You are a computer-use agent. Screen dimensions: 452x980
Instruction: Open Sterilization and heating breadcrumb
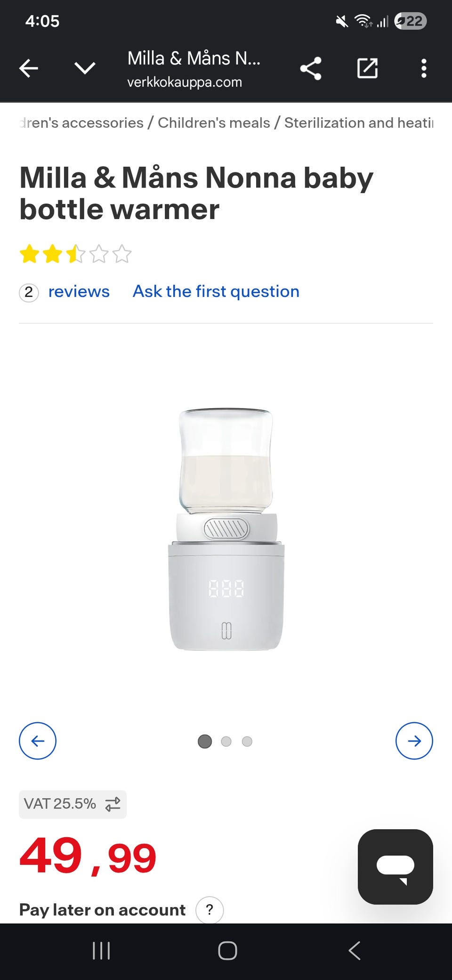(359, 123)
